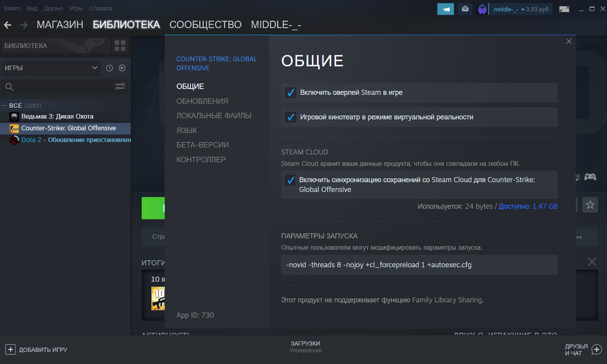Open the Steam menu

pos(12,9)
